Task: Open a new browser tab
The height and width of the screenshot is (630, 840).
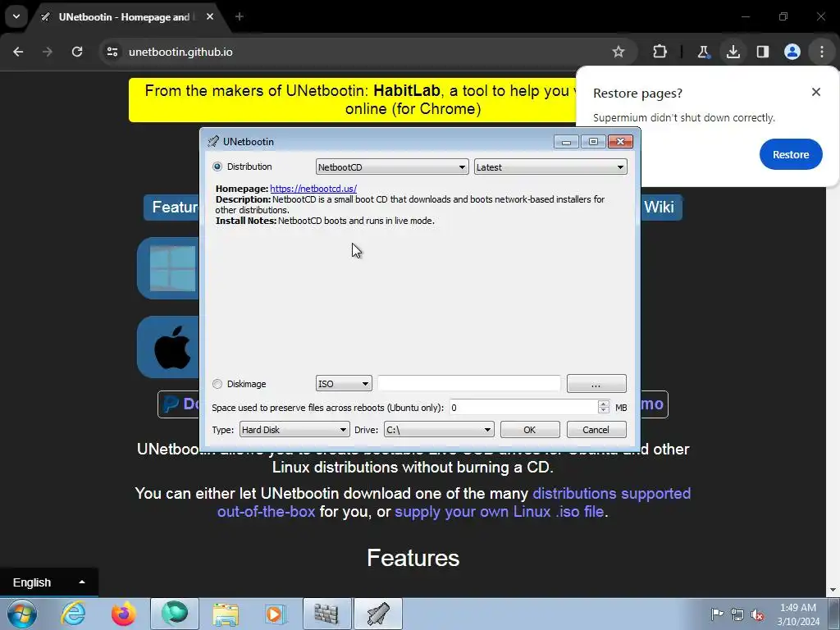Action: coord(240,16)
